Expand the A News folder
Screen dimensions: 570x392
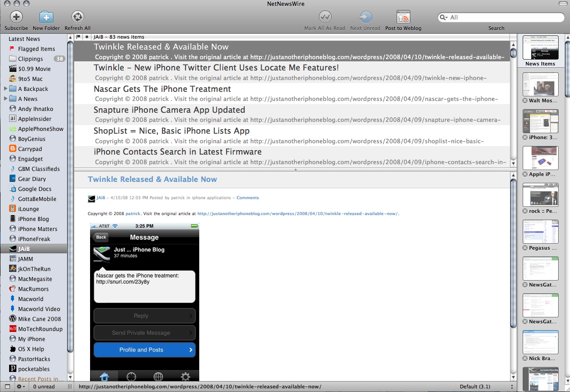coord(5,99)
